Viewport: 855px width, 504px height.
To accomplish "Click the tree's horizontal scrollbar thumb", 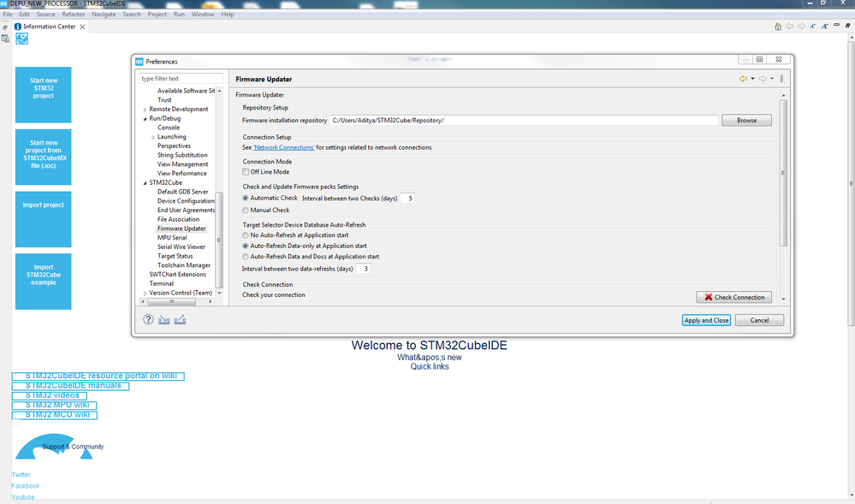I will (171, 301).
